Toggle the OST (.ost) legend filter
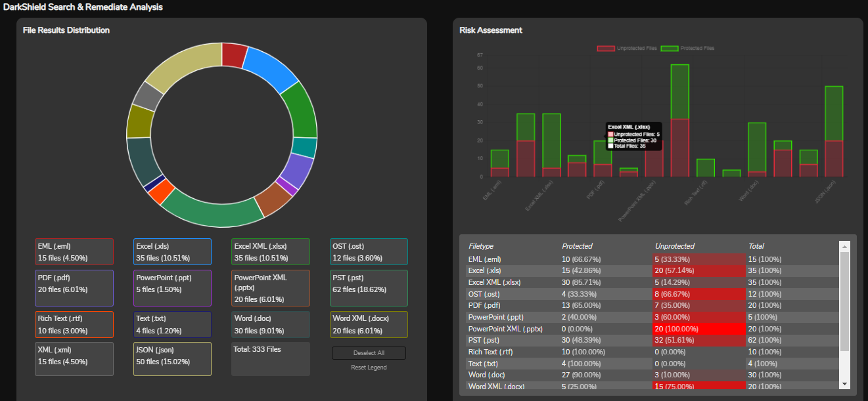 click(369, 251)
